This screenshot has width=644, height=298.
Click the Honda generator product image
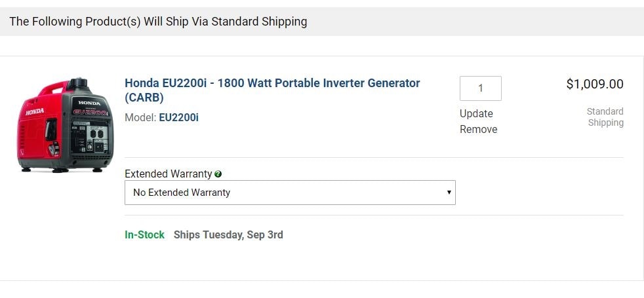point(64,124)
